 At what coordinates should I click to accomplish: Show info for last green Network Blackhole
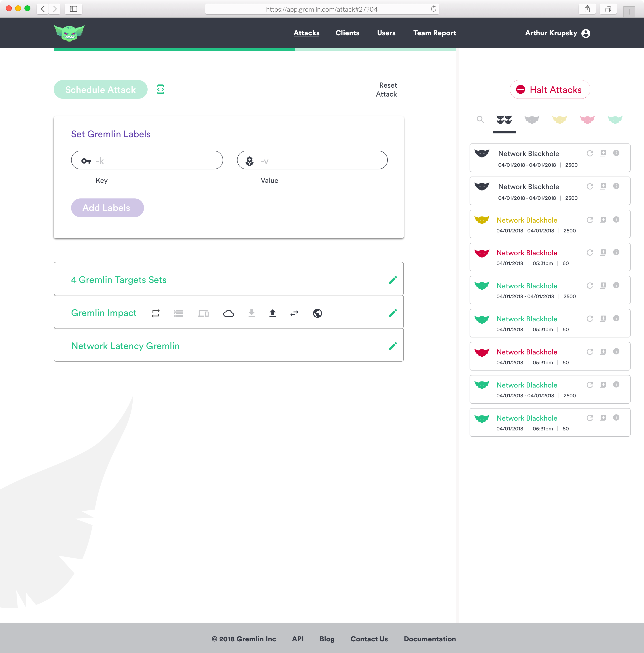tap(616, 417)
